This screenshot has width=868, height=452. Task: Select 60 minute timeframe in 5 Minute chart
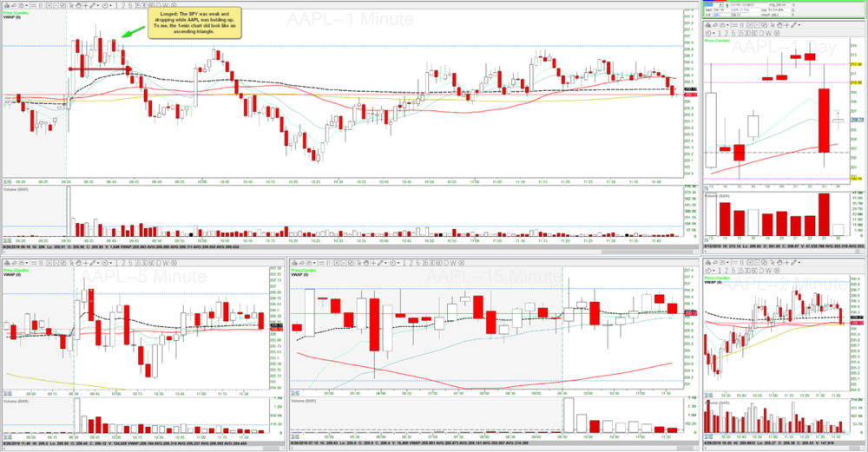[150, 263]
